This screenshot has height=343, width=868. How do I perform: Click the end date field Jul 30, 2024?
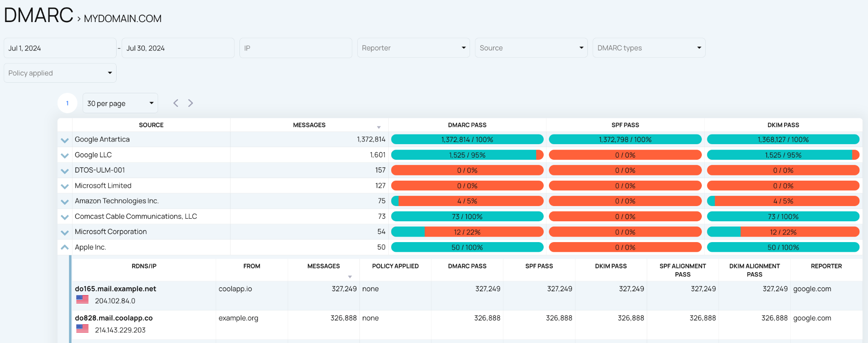point(178,48)
